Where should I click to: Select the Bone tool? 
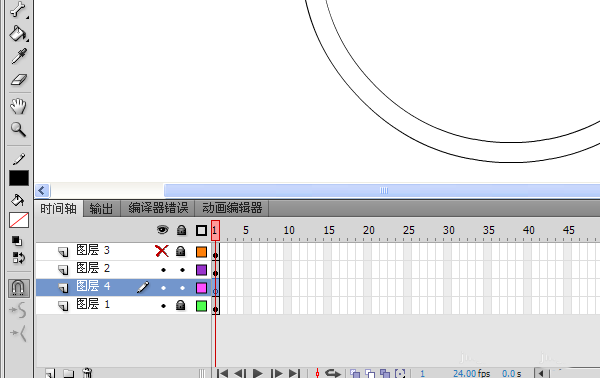(18, 9)
